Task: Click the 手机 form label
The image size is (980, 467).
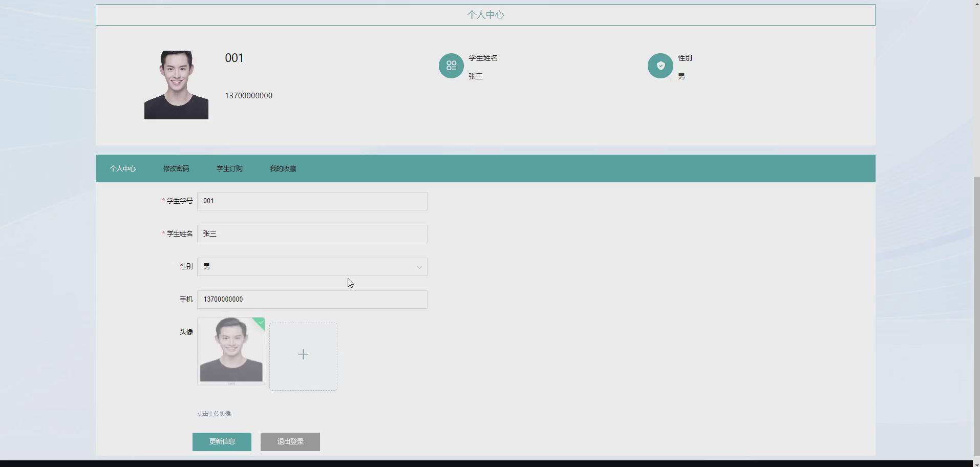Action: coord(186,299)
